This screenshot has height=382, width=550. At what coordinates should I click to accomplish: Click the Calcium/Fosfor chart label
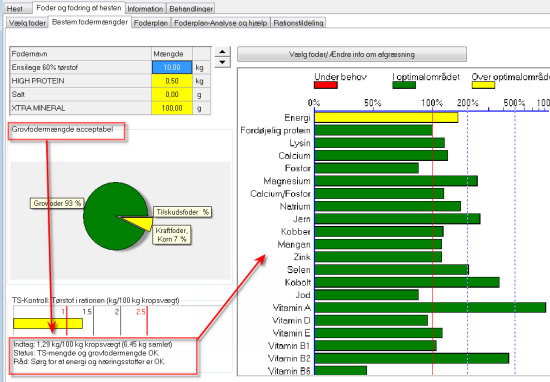point(280,194)
